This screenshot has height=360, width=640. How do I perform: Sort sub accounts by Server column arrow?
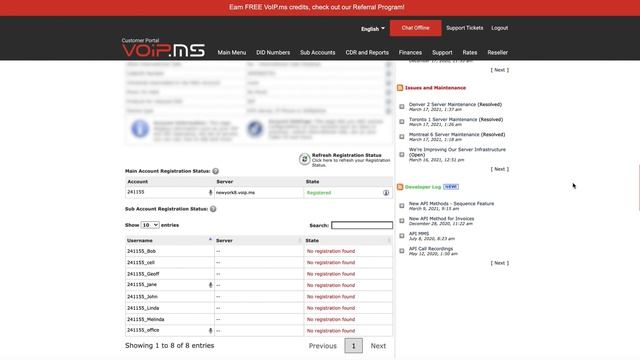pos(300,240)
